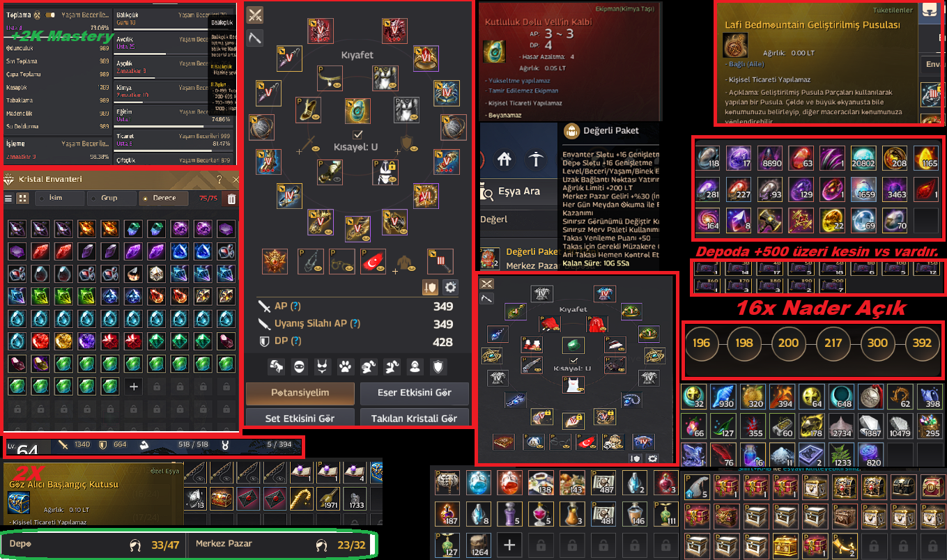Click Takılan Kristali Gör button

pos(415,418)
